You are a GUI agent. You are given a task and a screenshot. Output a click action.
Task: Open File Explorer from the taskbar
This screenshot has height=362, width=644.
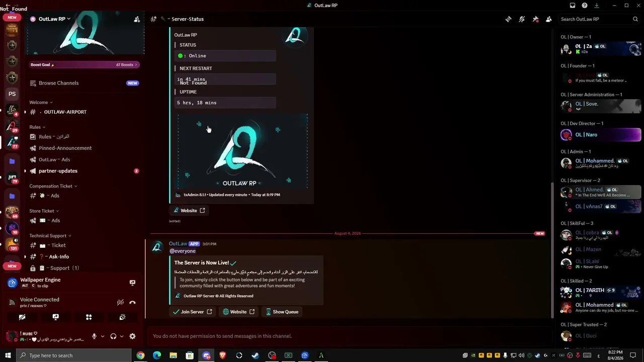(173, 355)
